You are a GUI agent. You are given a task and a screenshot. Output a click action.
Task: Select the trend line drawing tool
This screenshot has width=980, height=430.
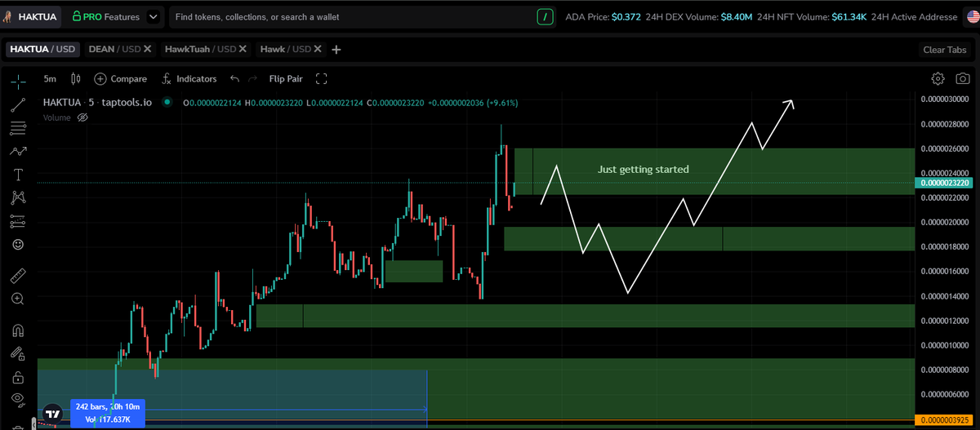pos(18,104)
